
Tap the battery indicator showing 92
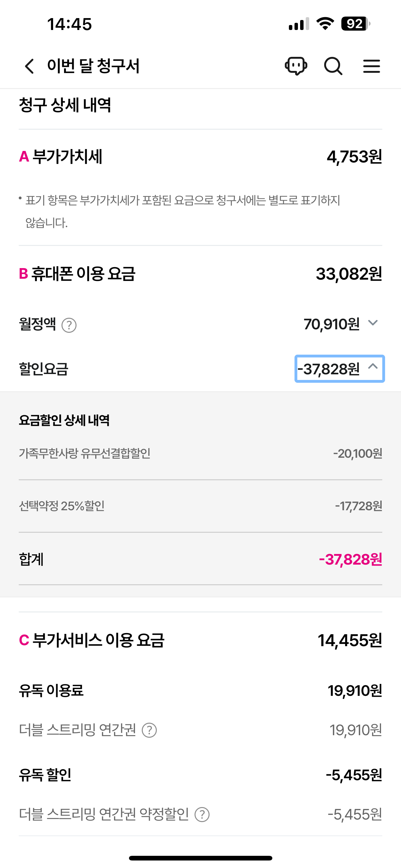coord(355,24)
